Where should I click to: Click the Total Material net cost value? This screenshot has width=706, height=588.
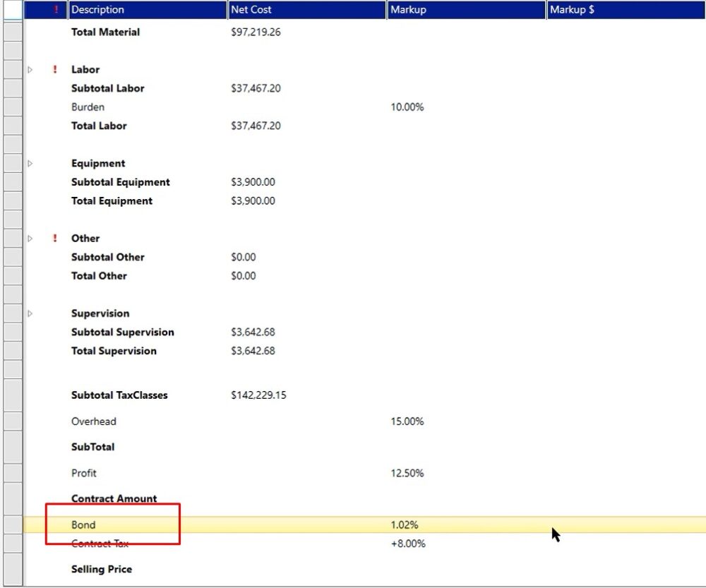(x=256, y=32)
